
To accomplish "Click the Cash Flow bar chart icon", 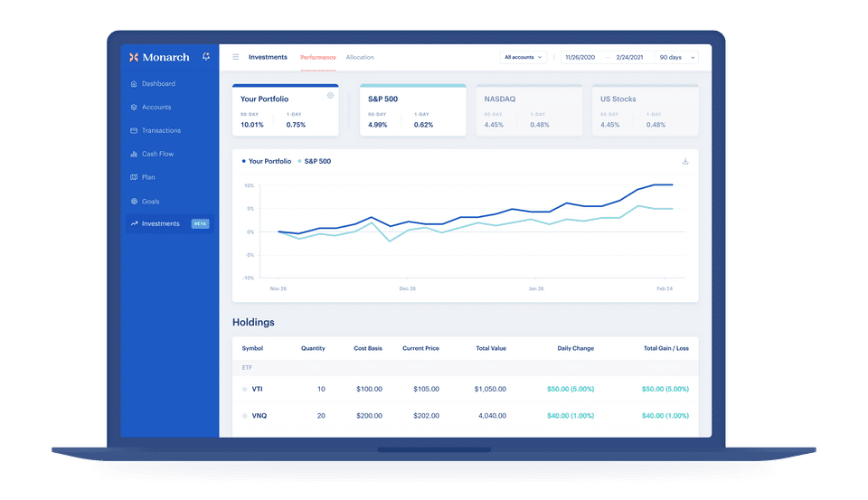I will pyautogui.click(x=134, y=154).
